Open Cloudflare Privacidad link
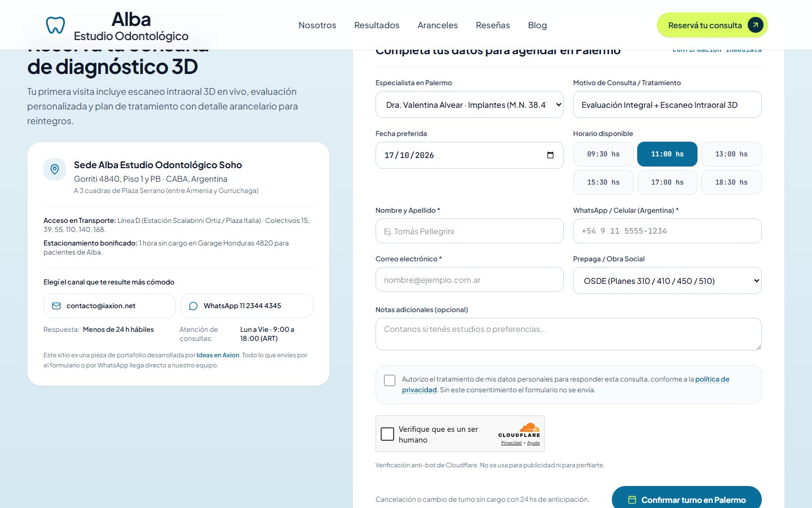This screenshot has width=812, height=508. point(511,443)
